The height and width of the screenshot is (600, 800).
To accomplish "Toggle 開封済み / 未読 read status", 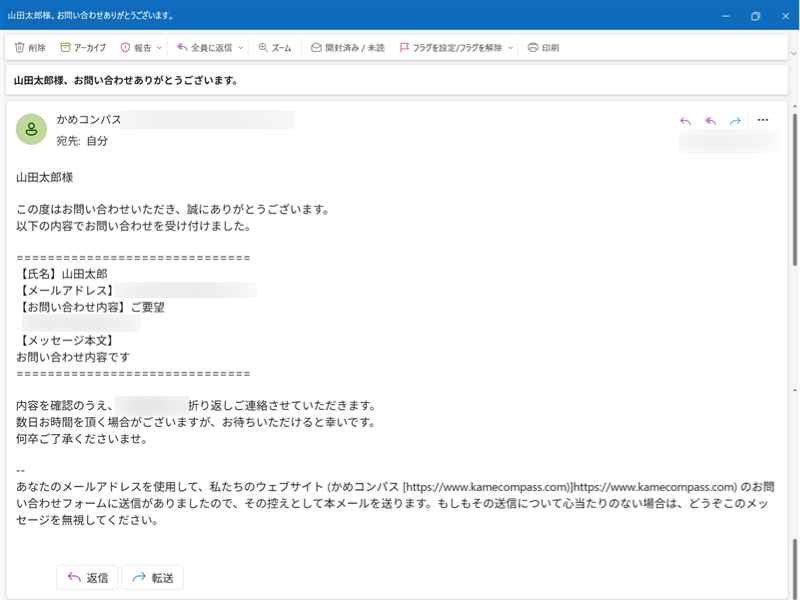I will [x=348, y=47].
